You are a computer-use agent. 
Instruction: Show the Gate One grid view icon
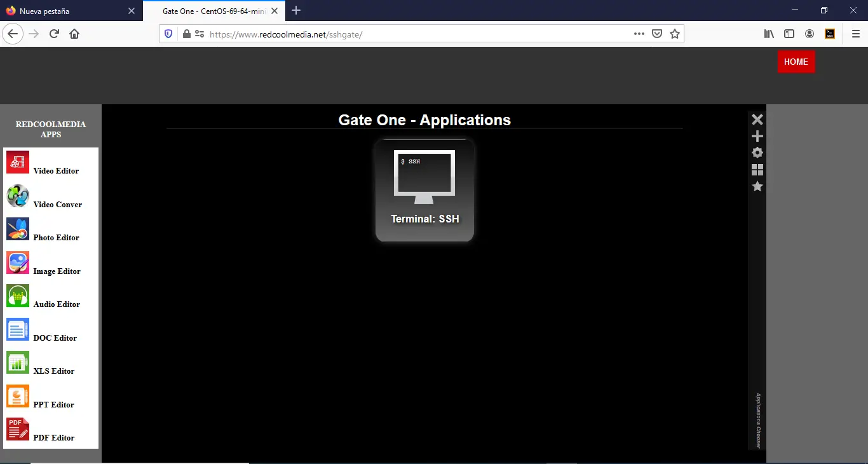(x=757, y=170)
